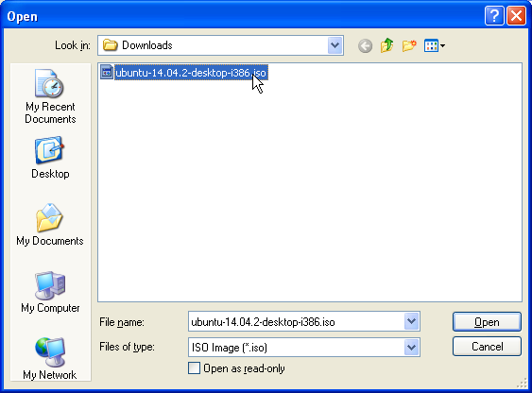Go to Desktop in places bar

50,158
